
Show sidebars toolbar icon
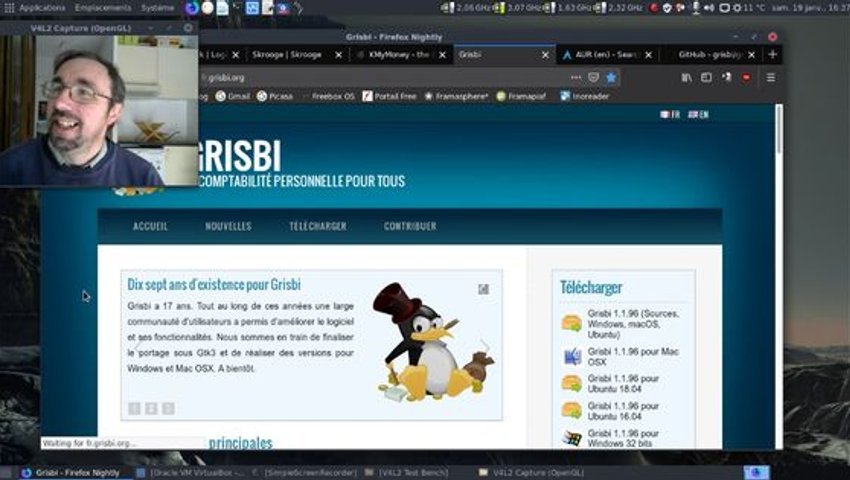tap(706, 78)
